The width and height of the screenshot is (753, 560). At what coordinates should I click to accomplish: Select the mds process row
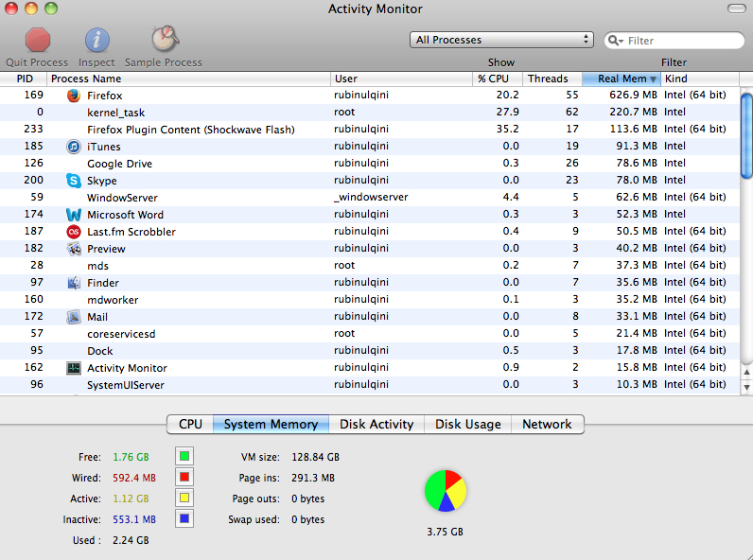370,266
